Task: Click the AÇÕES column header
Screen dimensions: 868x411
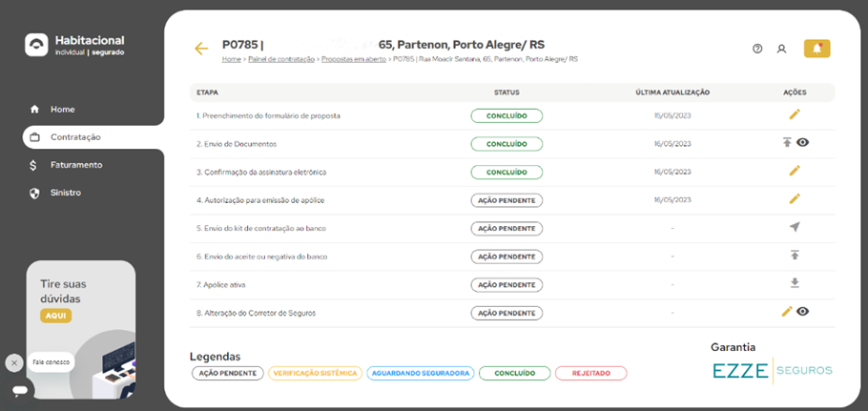Action: [795, 92]
